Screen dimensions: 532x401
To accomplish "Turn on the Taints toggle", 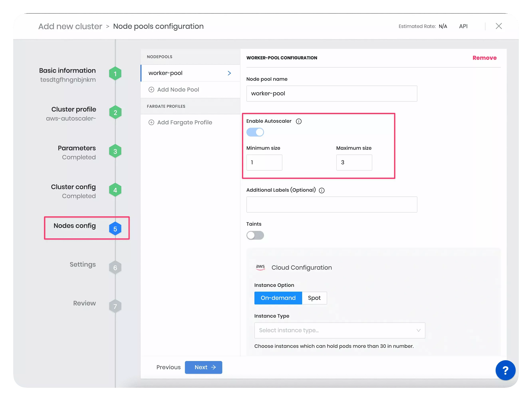I will (x=255, y=235).
